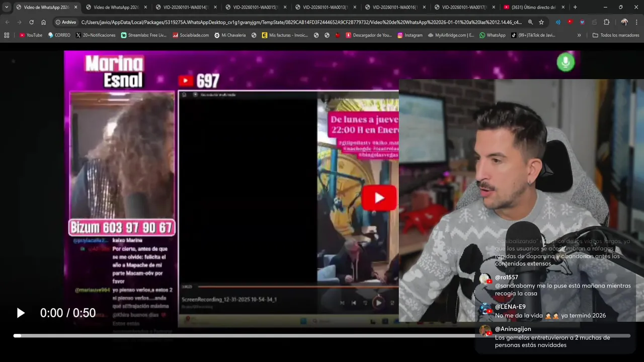Play the video with the play button
The image size is (644, 362).
point(21,313)
